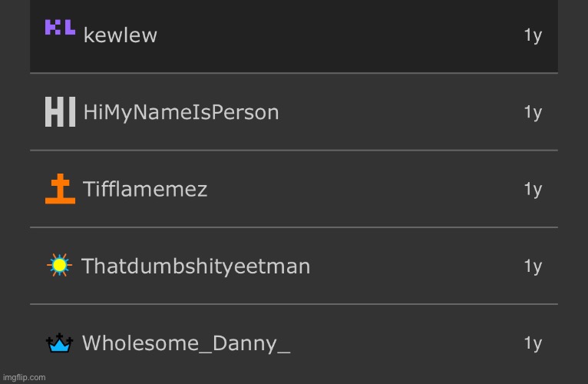The image size is (588, 384).
Task: Click the imgflip.com watermark
Action: click(x=23, y=377)
